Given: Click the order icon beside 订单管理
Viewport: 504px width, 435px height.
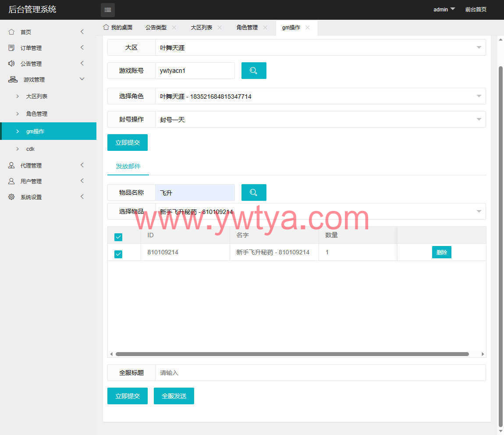Looking at the screenshot, I should tap(11, 48).
